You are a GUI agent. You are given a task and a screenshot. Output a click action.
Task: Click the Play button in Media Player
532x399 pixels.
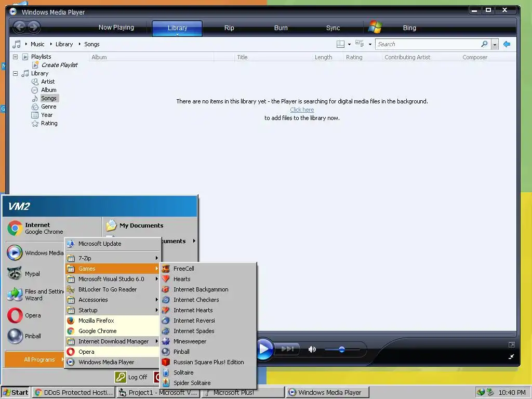click(264, 349)
